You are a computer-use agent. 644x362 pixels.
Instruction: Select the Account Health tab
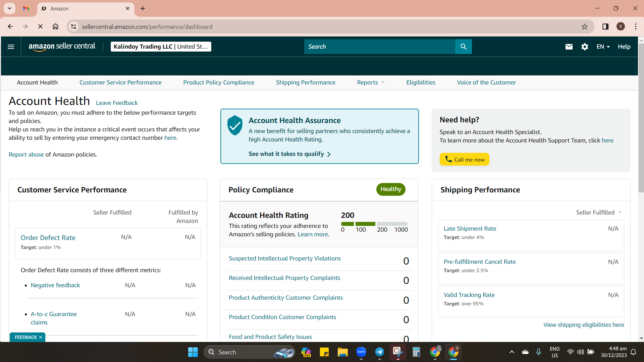click(x=37, y=82)
